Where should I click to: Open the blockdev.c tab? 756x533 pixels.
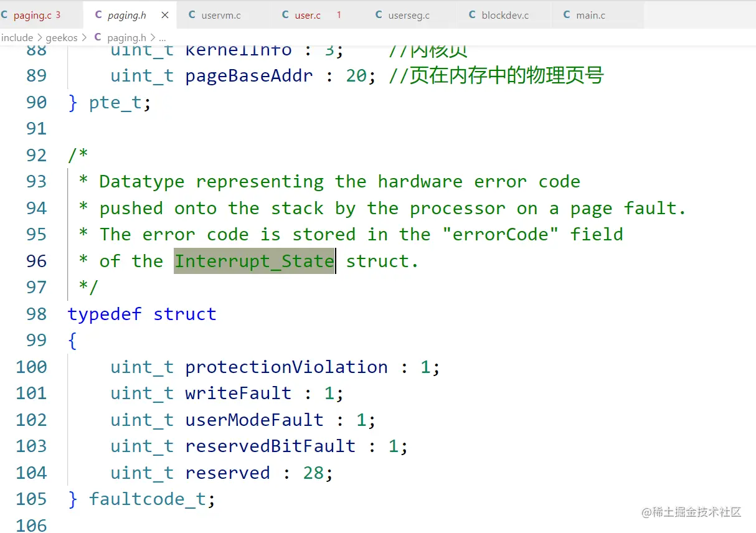tap(505, 15)
